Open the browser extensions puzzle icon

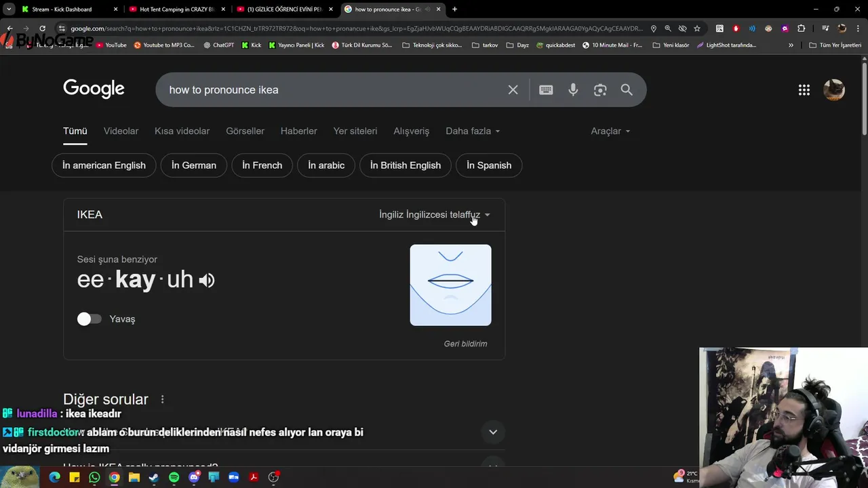click(802, 28)
